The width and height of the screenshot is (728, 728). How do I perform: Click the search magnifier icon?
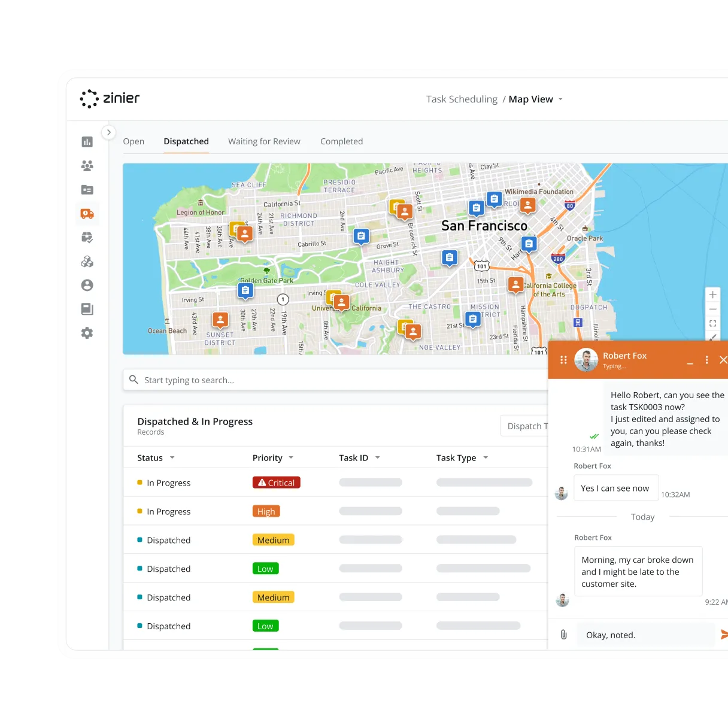pyautogui.click(x=134, y=380)
